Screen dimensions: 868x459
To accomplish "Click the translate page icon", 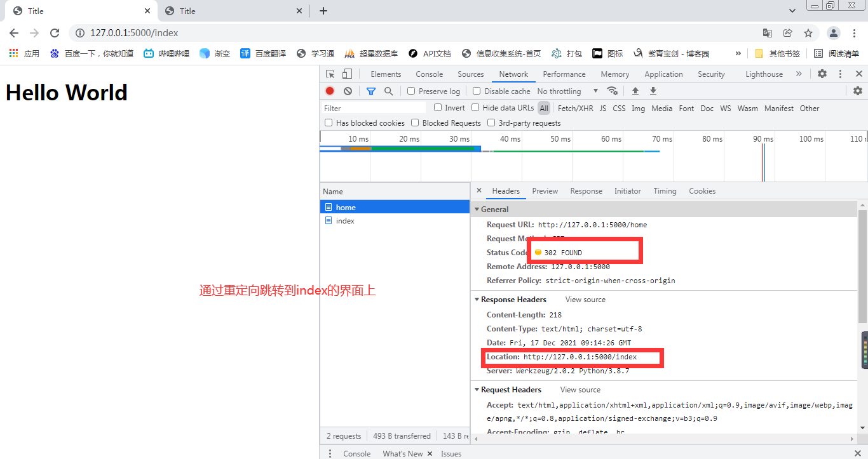I will pos(768,33).
